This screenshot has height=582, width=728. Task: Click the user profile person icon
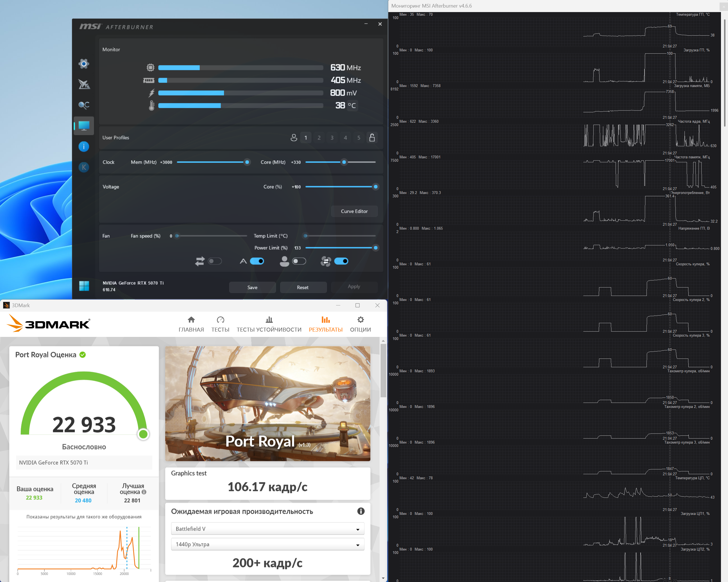point(294,138)
